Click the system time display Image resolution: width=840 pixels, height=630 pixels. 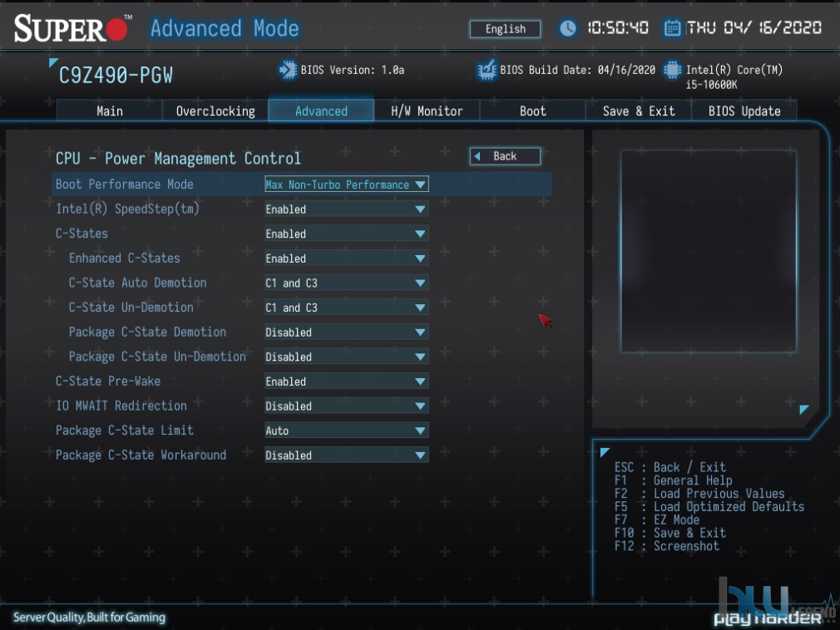pyautogui.click(x=618, y=27)
